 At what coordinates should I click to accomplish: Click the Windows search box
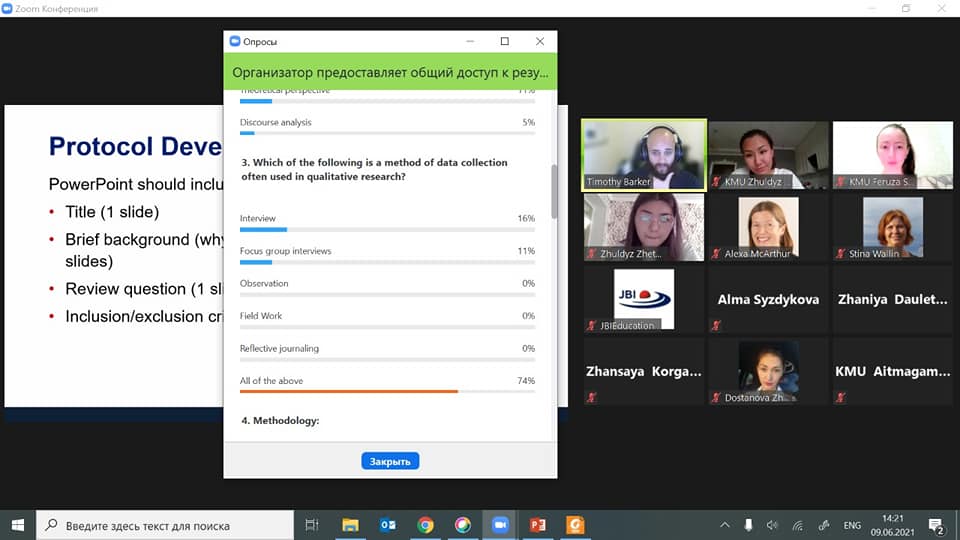click(x=165, y=525)
